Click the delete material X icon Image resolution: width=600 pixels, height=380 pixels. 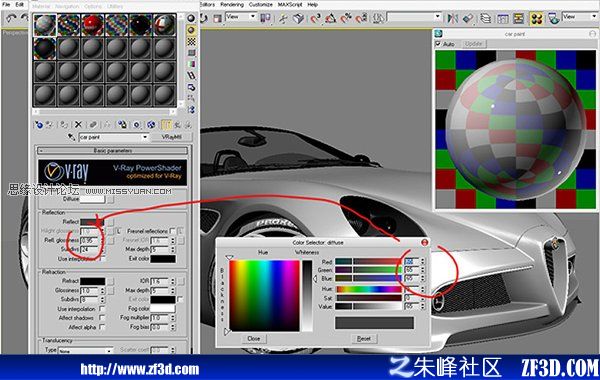point(78,124)
